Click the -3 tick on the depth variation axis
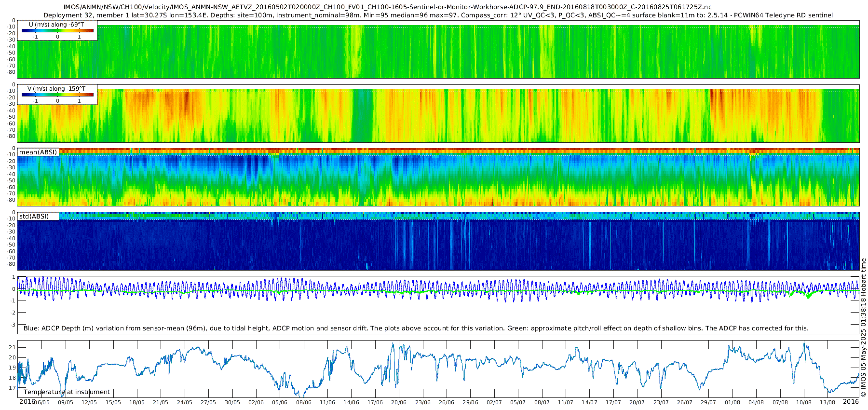This screenshot has width=868, height=410. click(13, 325)
